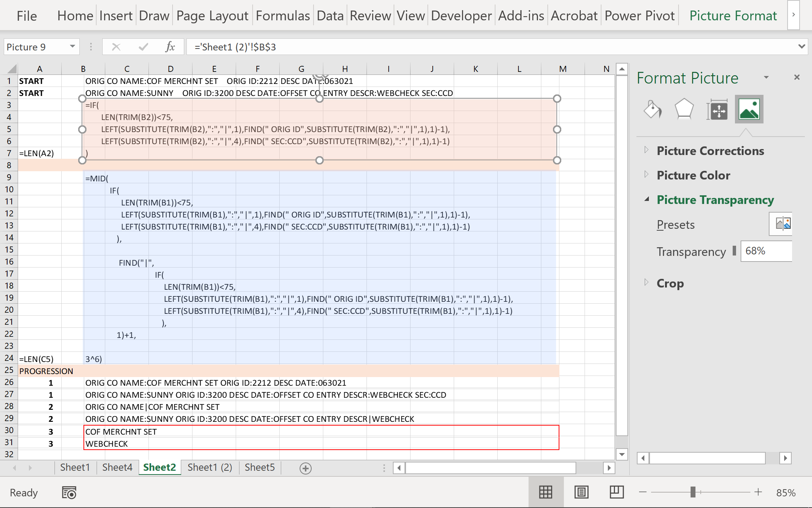The image size is (812, 508).
Task: Confirm formula entry with the checkmark icon
Action: pos(143,47)
